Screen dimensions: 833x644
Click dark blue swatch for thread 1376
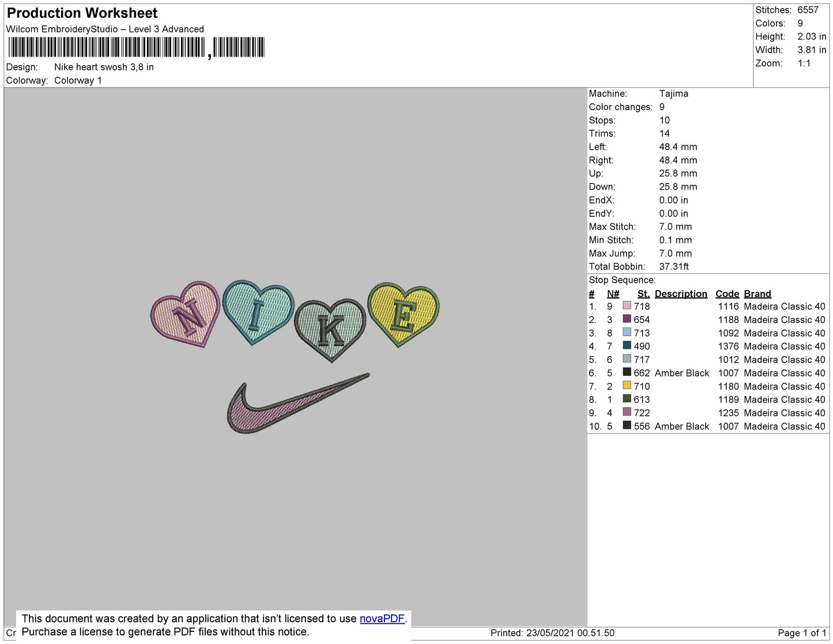(627, 345)
